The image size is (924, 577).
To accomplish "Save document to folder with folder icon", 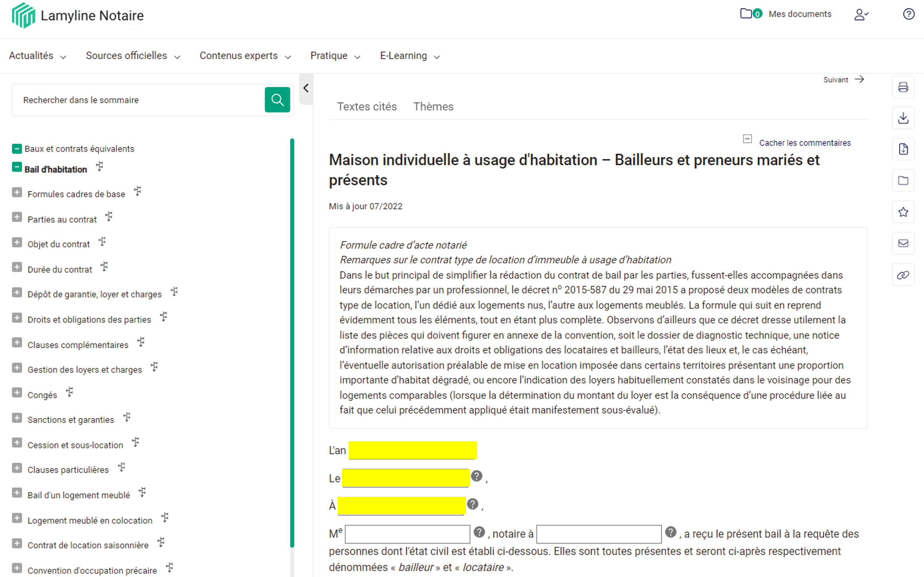I will click(x=903, y=181).
